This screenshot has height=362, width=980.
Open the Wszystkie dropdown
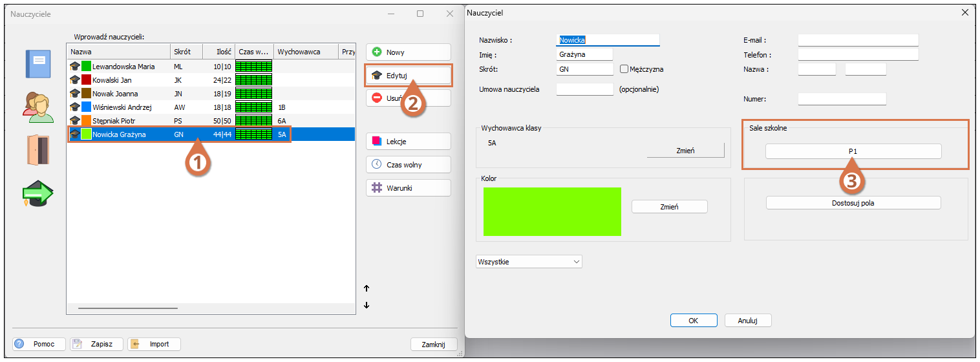(529, 262)
